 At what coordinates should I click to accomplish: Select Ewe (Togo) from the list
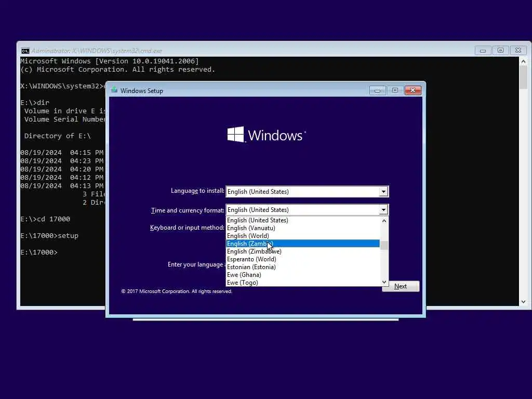tap(303, 283)
